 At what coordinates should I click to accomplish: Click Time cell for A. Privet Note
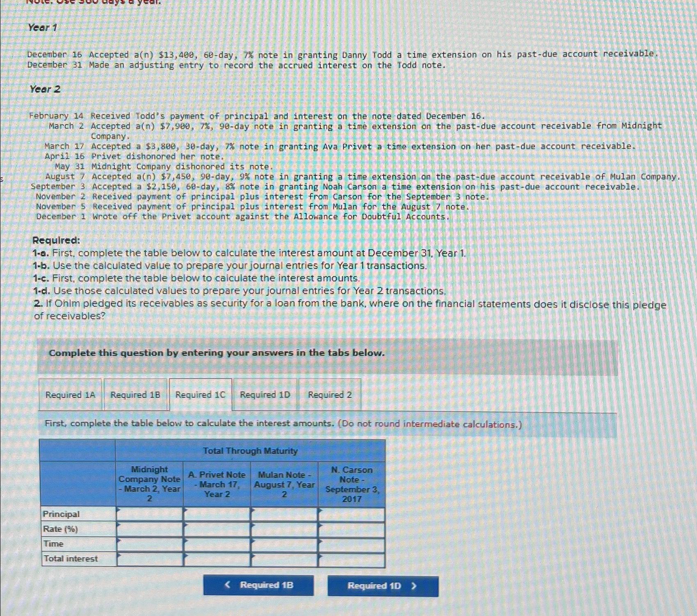click(x=217, y=544)
